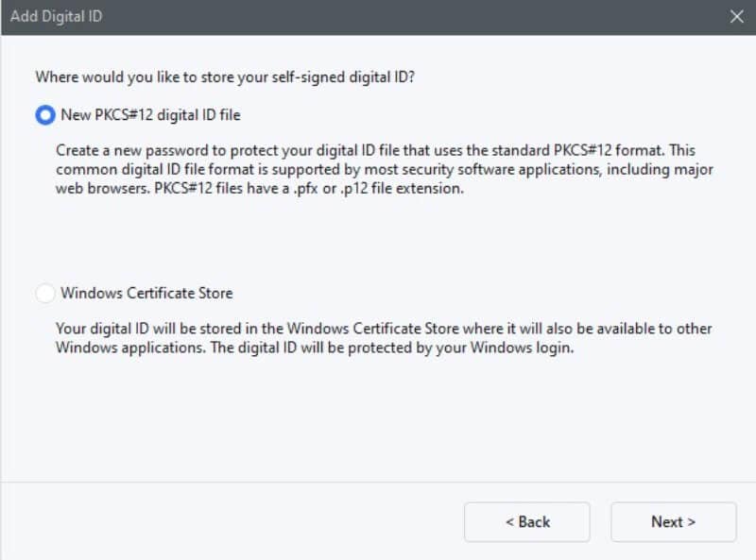Go back with the < Back button
The image size is (756, 560).
tap(526, 522)
